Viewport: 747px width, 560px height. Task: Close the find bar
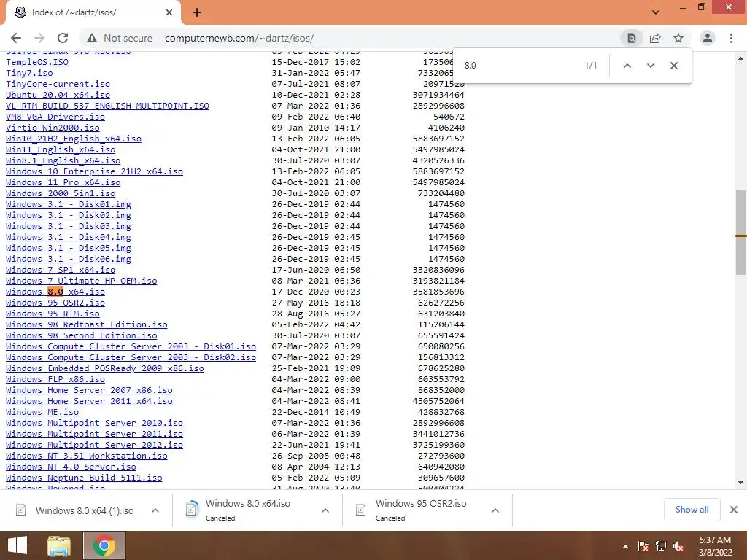point(673,66)
